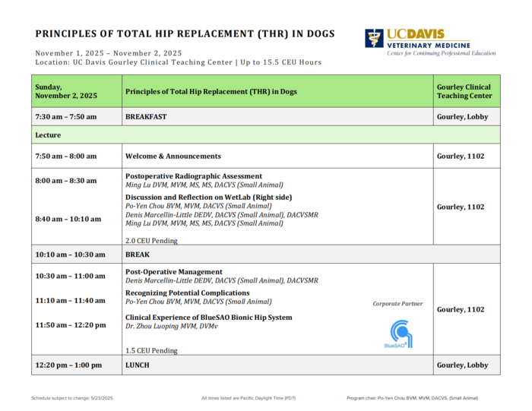Click 'Recognizing Potential Complications' title

[x=187, y=292]
